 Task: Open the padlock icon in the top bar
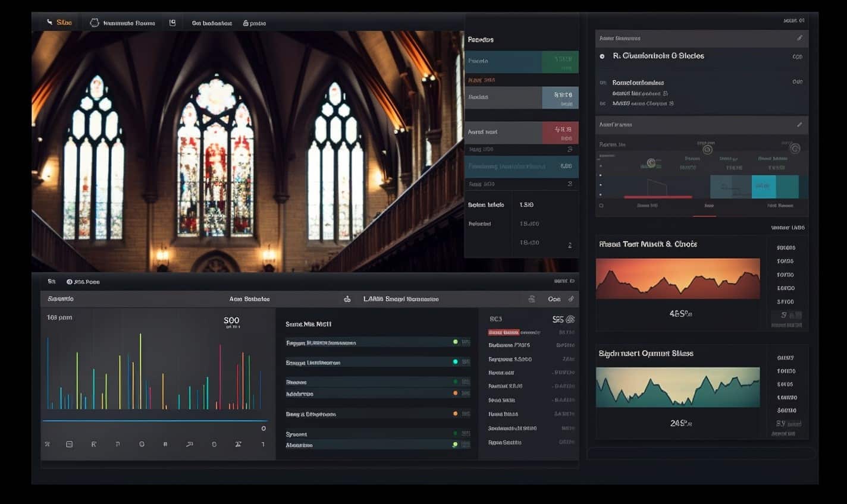click(246, 23)
